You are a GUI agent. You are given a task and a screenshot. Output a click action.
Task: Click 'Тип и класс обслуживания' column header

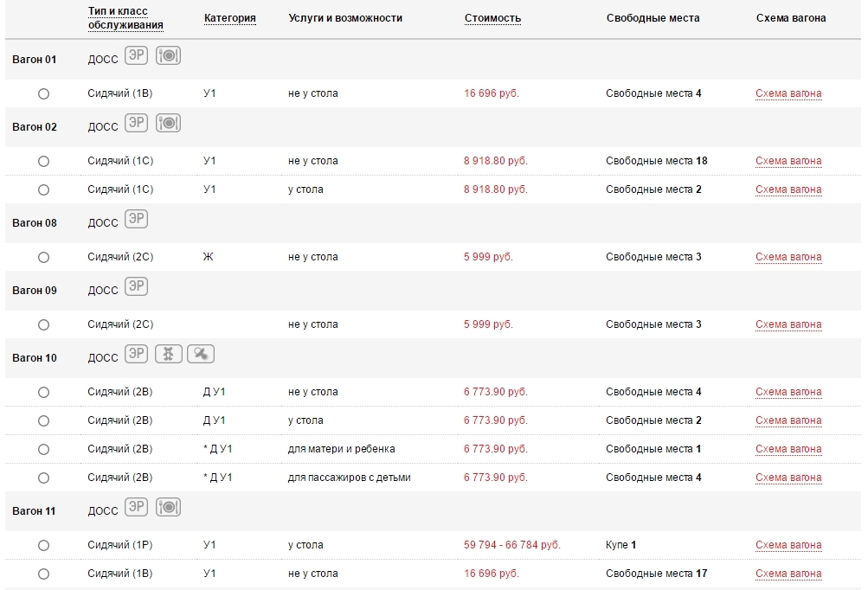tap(125, 18)
